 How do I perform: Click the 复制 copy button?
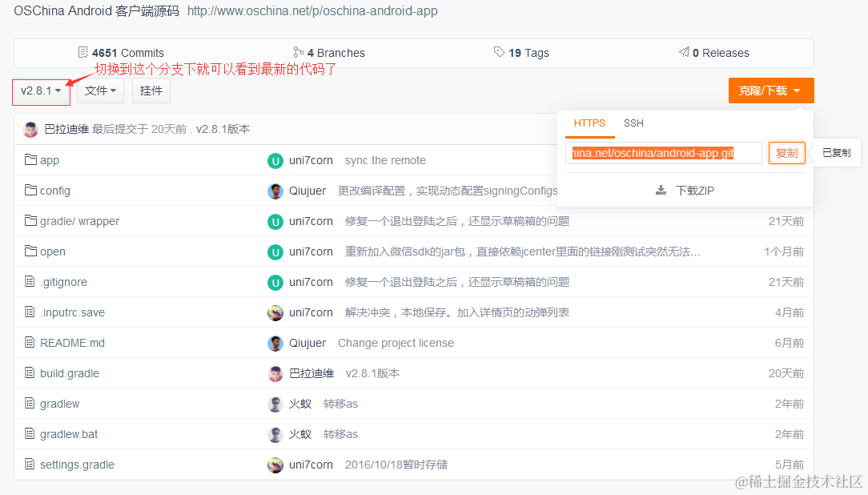tap(786, 153)
